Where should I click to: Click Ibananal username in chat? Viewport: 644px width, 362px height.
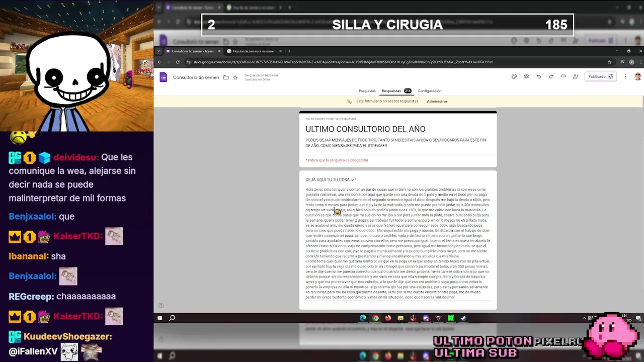[29, 256]
